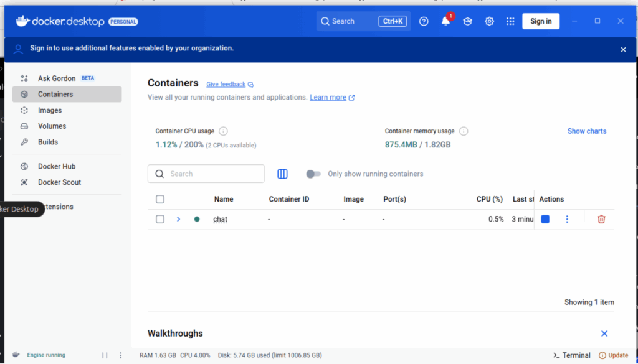
Task: Tick the select-all containers checkbox in header
Action: coord(160,199)
